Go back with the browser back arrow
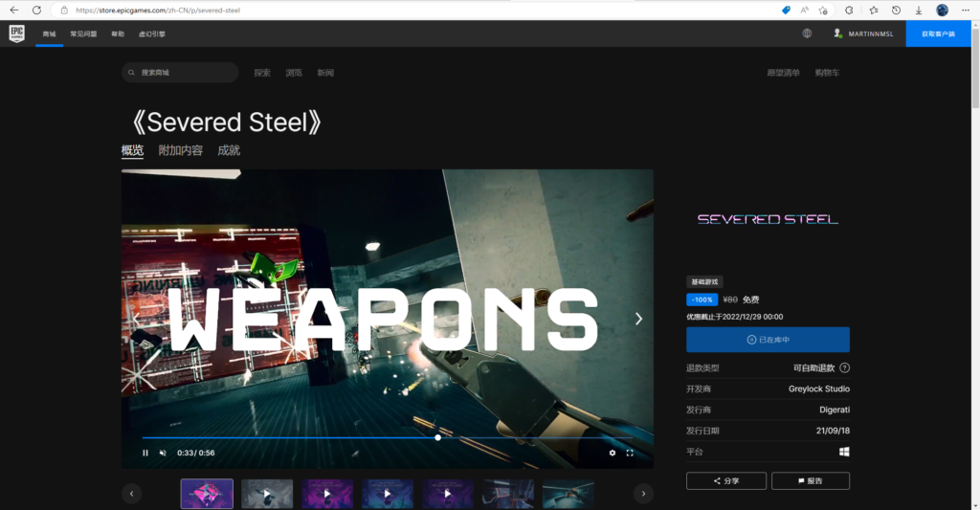 [13, 10]
